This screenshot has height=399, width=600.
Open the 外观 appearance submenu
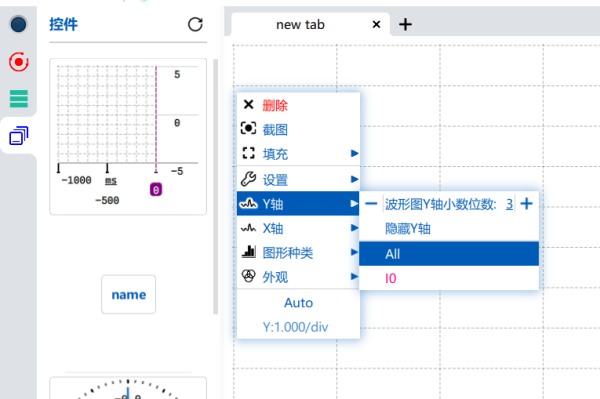[298, 277]
